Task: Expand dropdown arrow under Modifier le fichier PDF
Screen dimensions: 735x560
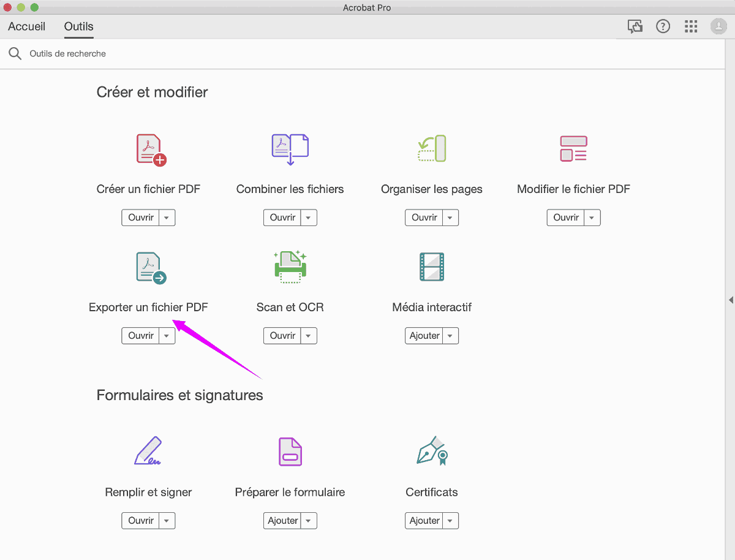Action: click(592, 218)
